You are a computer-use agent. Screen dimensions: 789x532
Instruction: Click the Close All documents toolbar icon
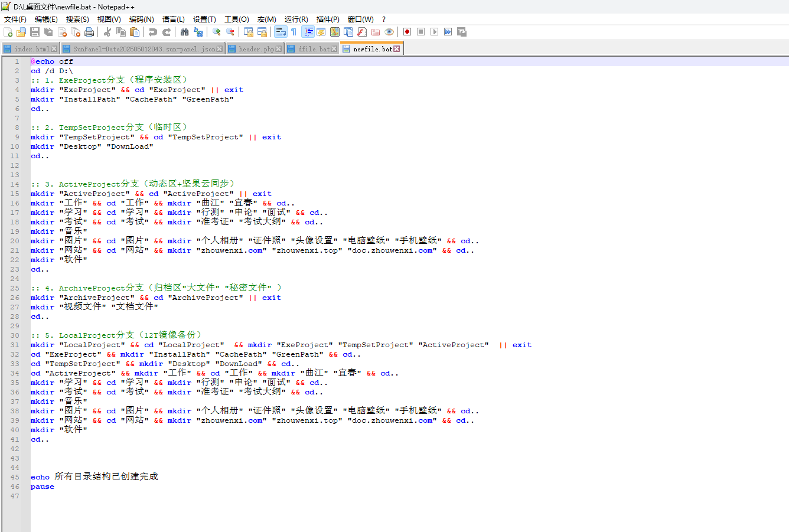click(76, 32)
